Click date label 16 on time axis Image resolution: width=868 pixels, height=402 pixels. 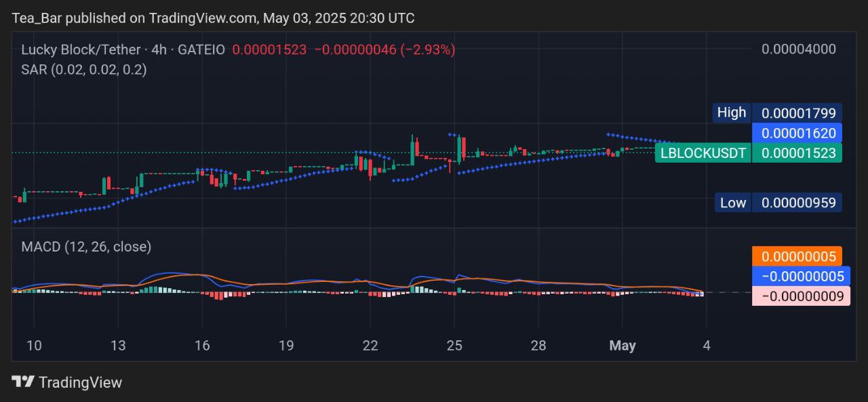click(x=202, y=346)
